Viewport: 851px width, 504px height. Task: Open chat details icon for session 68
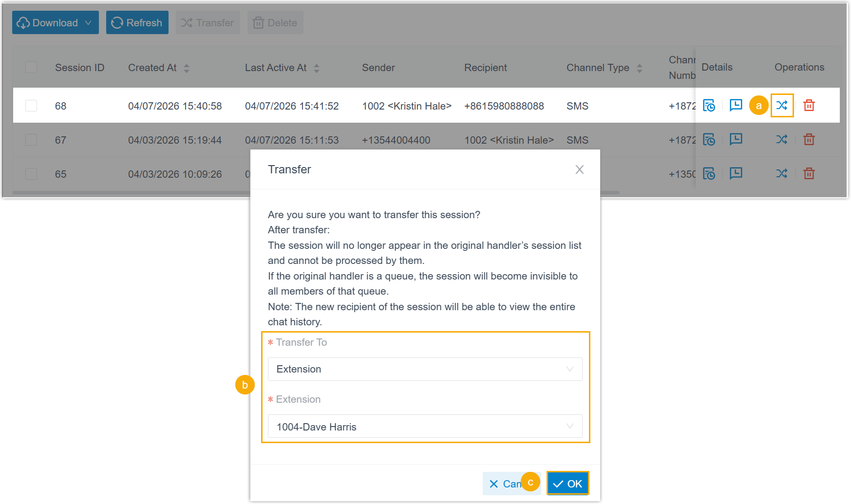[x=736, y=105]
